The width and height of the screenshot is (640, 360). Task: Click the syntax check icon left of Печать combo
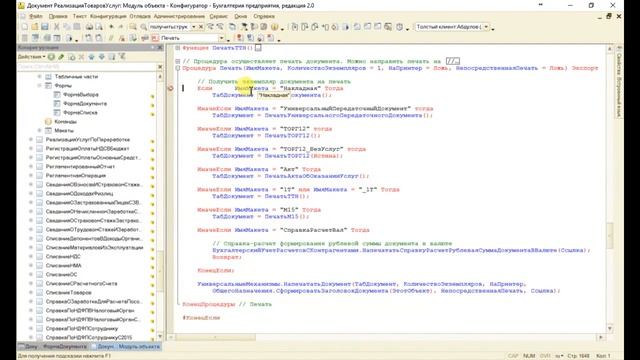[x=144, y=38]
